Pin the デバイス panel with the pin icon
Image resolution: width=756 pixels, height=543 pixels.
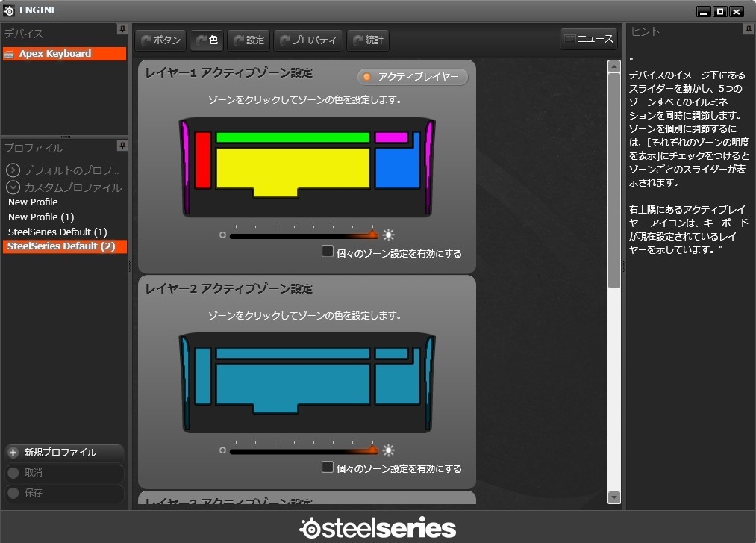pos(122,29)
